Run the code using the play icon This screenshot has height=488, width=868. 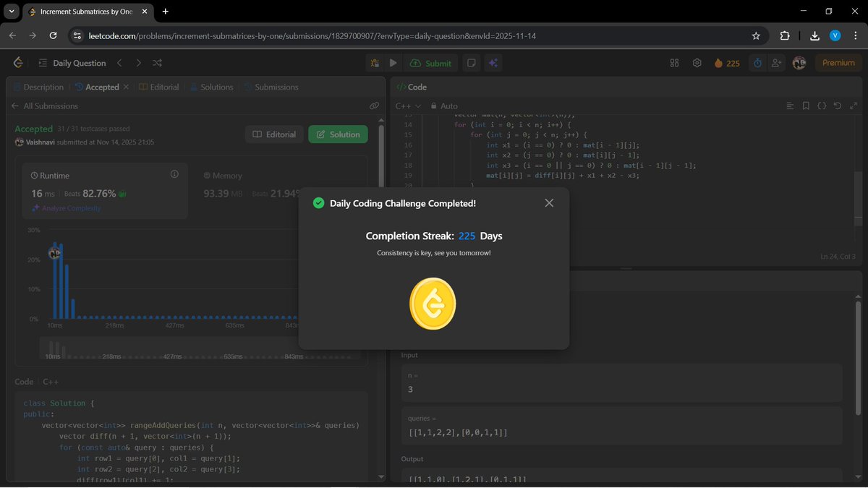393,63
